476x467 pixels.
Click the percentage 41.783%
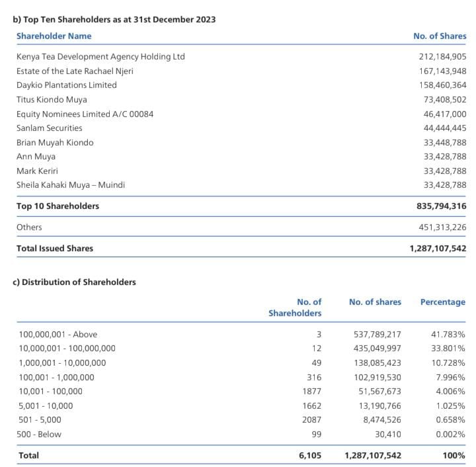(x=448, y=335)
